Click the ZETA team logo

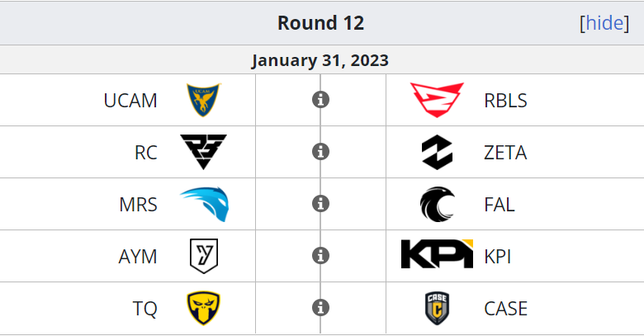[437, 152]
